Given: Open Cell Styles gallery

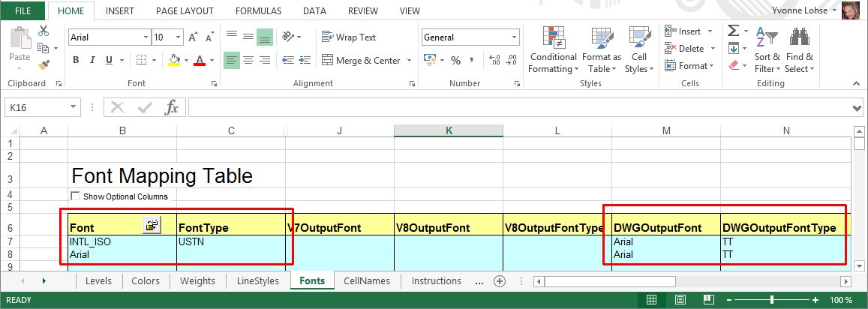Looking at the screenshot, I should [x=639, y=49].
